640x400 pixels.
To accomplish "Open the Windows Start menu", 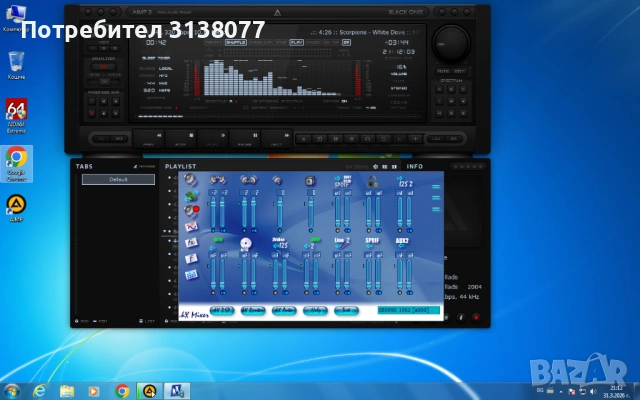I will pyautogui.click(x=12, y=391).
